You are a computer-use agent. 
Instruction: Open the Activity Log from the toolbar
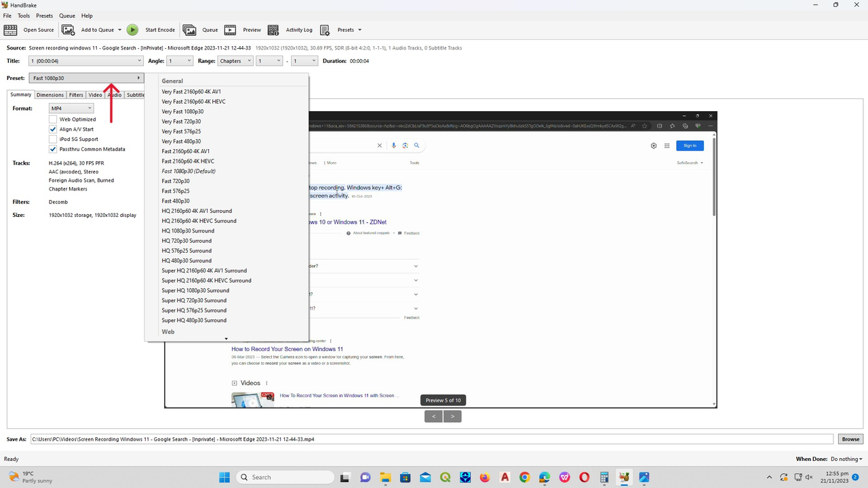pyautogui.click(x=290, y=30)
